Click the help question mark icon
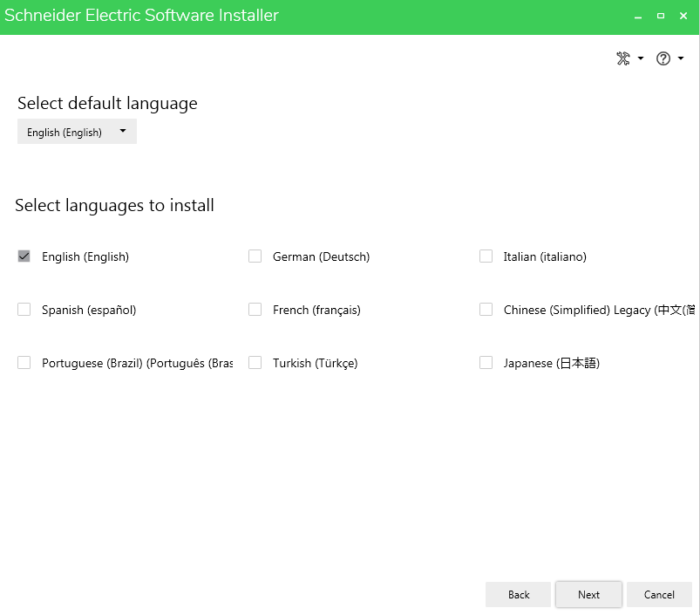Screen dimensions: 700x615 point(663,58)
